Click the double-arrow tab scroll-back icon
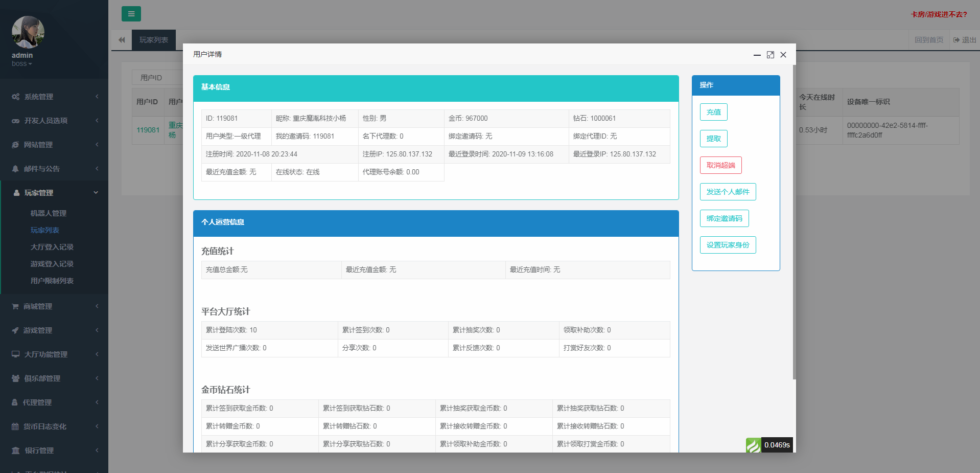 (122, 40)
